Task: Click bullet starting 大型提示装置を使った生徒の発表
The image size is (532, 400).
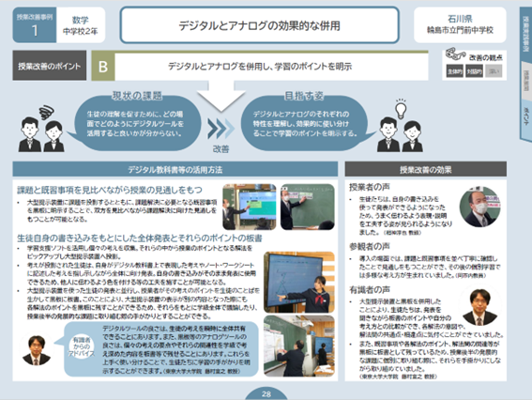Action: point(143,303)
